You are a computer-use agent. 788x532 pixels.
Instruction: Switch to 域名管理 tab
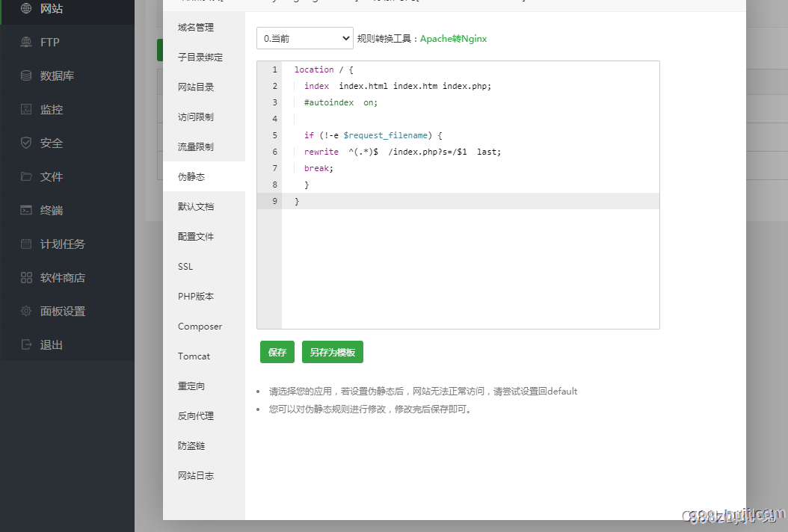(204, 27)
